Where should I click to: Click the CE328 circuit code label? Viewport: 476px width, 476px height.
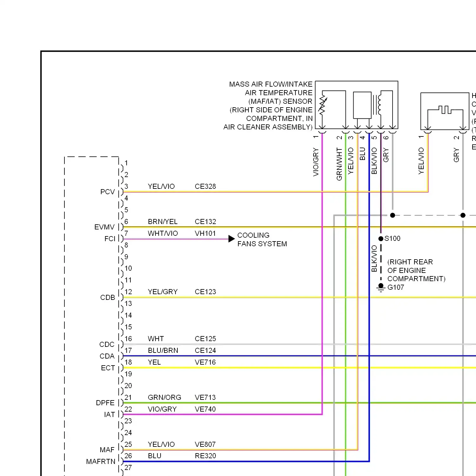[205, 186]
